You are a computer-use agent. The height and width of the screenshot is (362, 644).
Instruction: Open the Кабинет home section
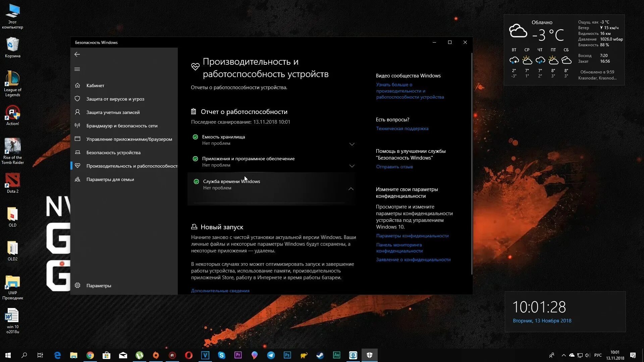95,85
